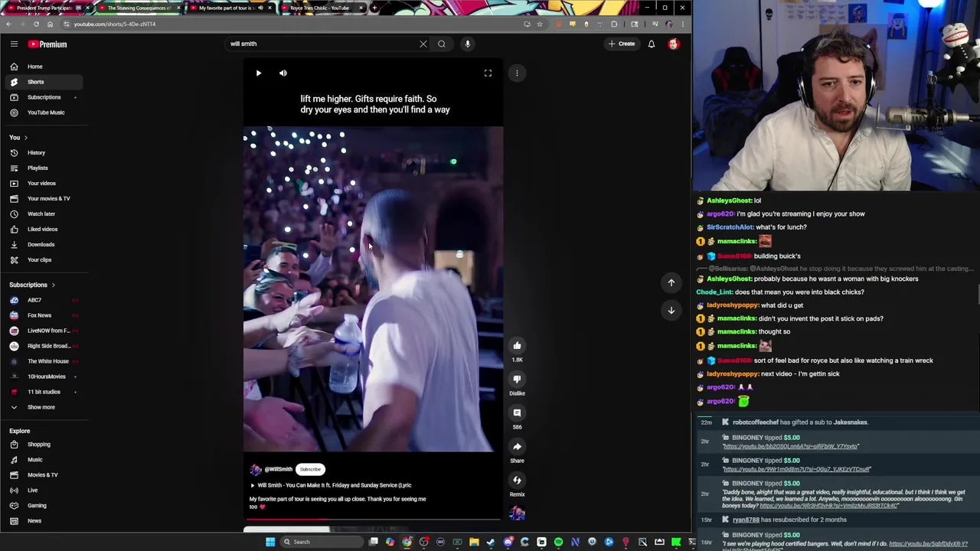
Task: Like the Short with thumbs up
Action: pyautogui.click(x=517, y=346)
